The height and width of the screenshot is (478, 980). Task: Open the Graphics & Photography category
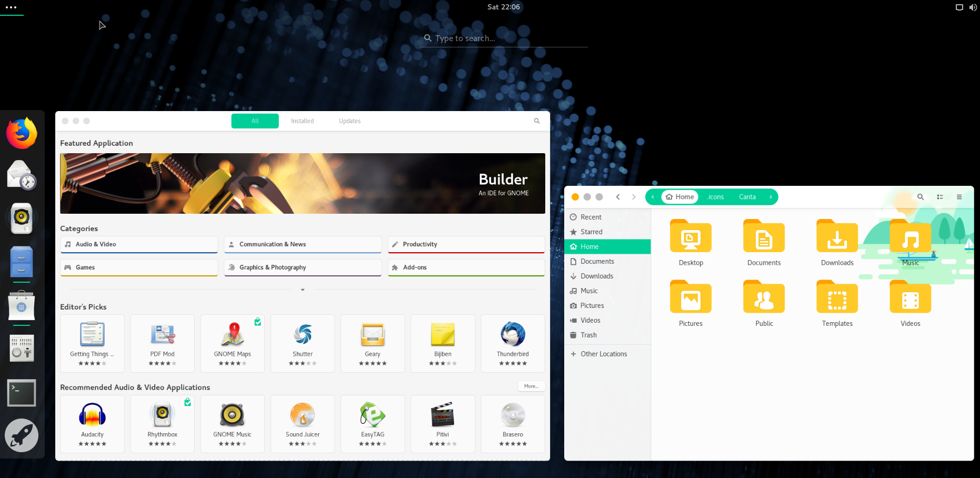point(303,267)
